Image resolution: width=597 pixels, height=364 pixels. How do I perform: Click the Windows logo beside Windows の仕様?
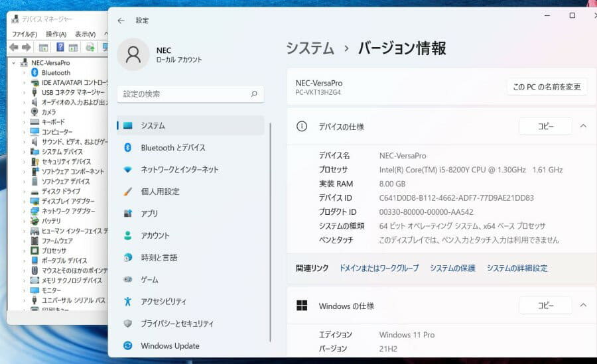(x=302, y=306)
